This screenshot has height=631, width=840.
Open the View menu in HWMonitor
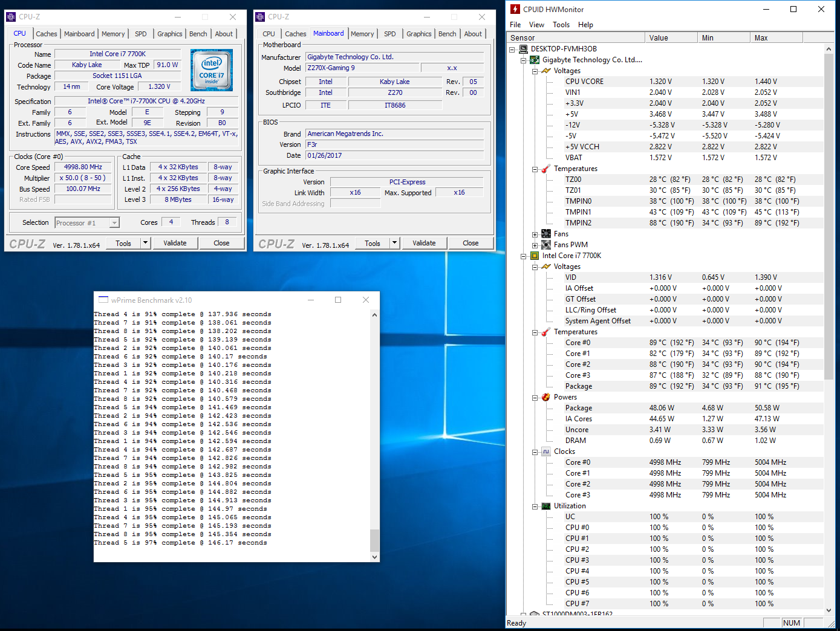536,25
